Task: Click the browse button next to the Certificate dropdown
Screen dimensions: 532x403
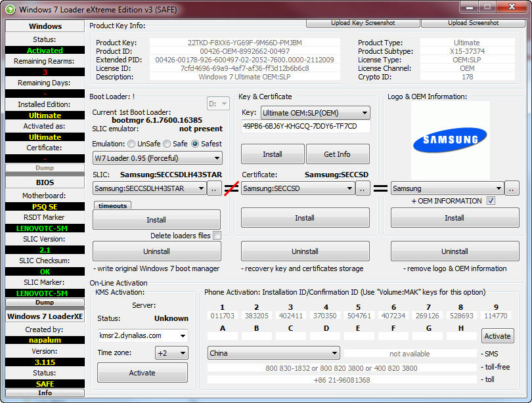Action: (x=363, y=189)
